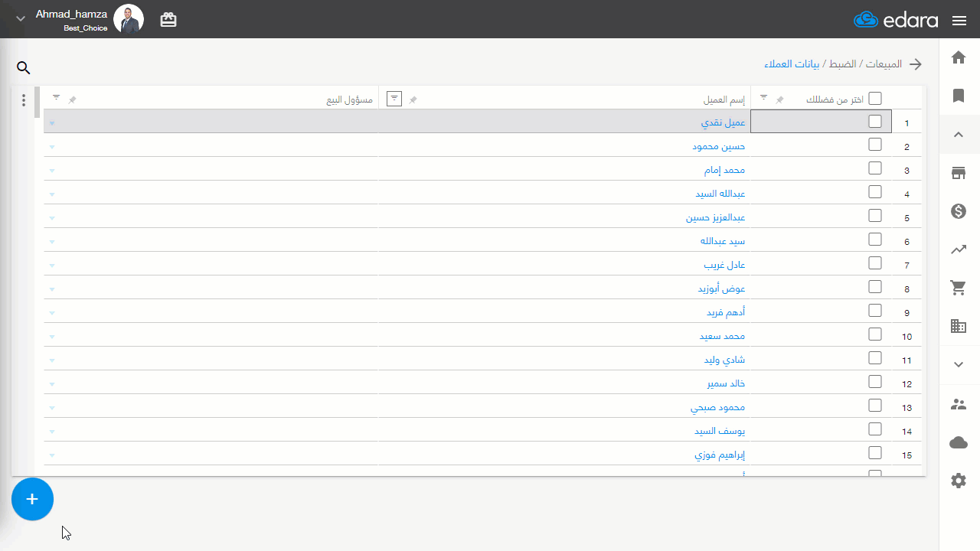Open customer عبدالعزيز حسين
This screenshot has height=551, width=980.
716,218
